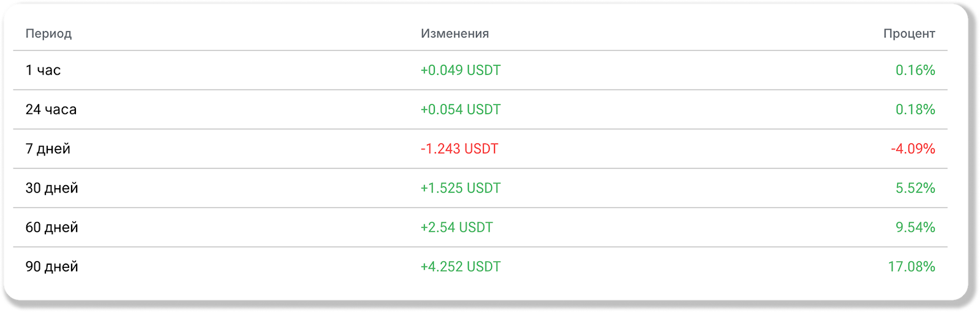The height and width of the screenshot is (312, 980).
Task: Click the +0.049 USDT change value
Action: pos(461,70)
